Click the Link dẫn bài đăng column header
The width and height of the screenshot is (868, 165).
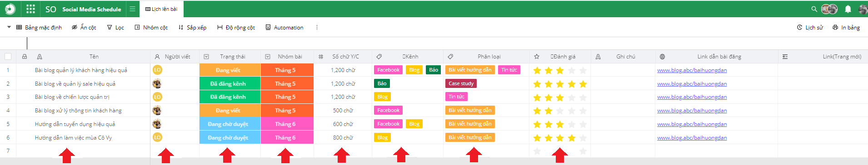(719, 57)
